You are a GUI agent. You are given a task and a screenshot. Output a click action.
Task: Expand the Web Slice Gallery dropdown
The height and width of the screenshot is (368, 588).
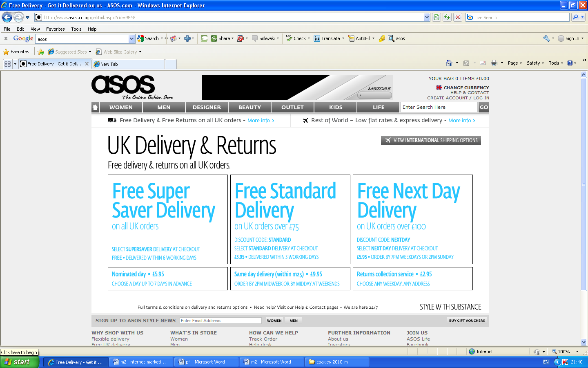click(x=140, y=52)
